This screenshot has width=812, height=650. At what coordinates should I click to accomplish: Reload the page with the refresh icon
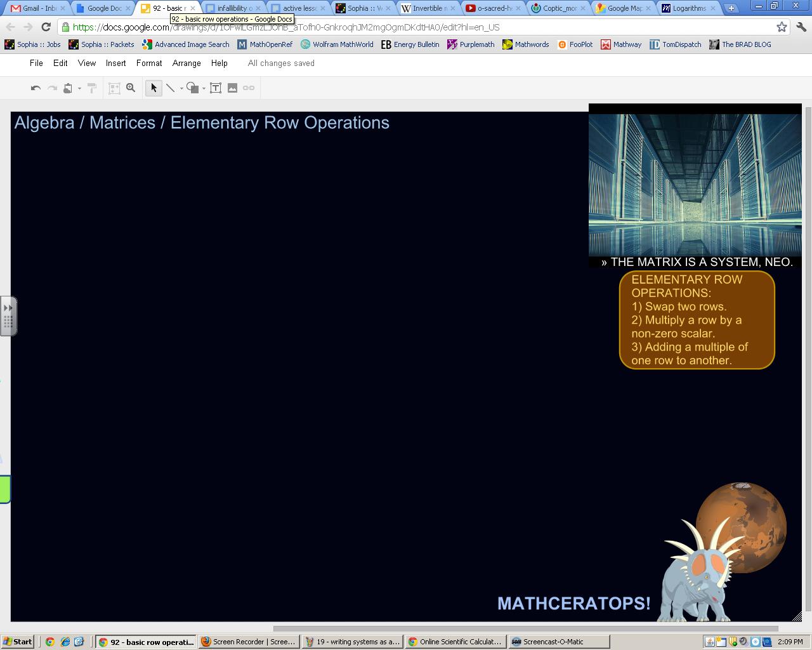[46, 27]
